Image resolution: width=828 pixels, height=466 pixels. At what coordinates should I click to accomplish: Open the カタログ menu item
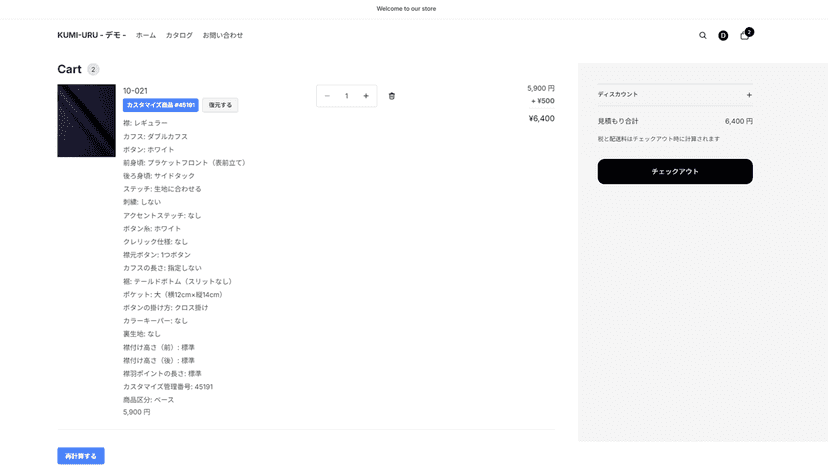click(180, 35)
